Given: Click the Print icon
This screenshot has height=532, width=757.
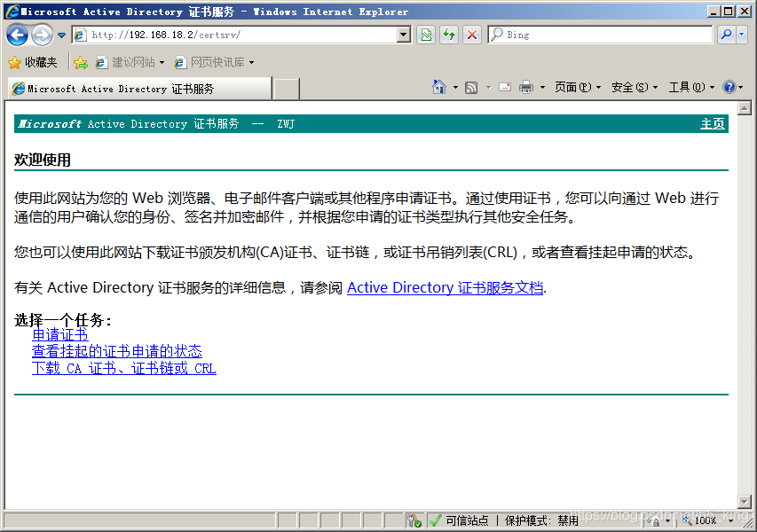Looking at the screenshot, I should point(526,87).
